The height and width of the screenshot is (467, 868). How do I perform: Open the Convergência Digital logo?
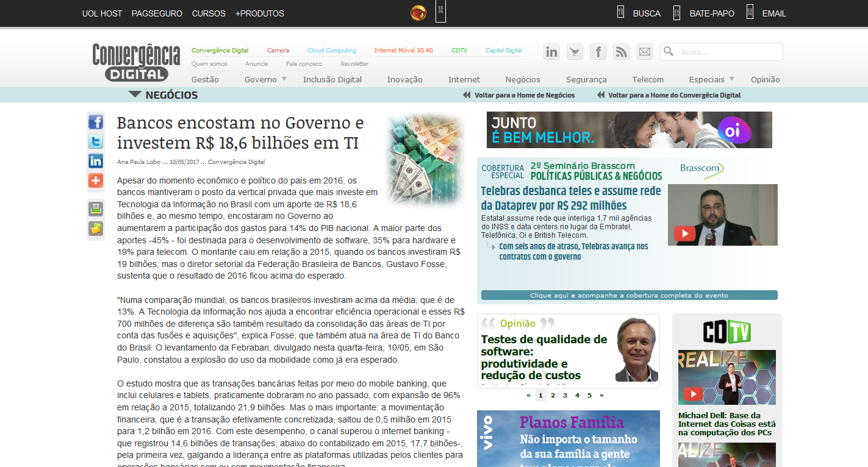click(136, 62)
